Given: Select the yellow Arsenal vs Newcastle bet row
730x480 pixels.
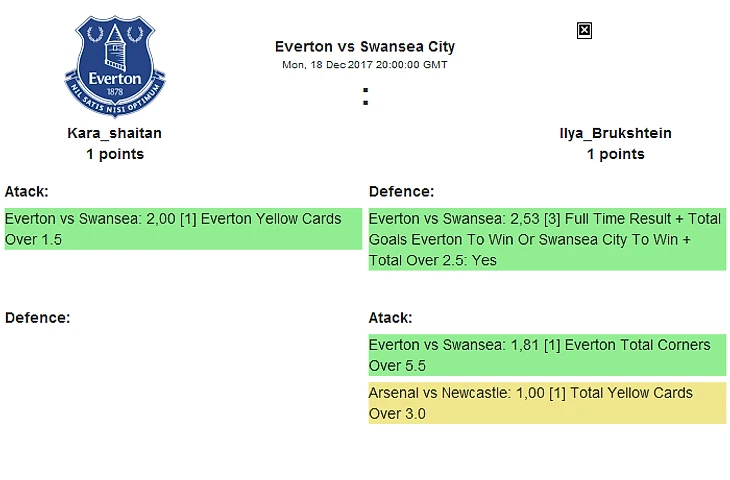Looking at the screenshot, I should (547, 403).
